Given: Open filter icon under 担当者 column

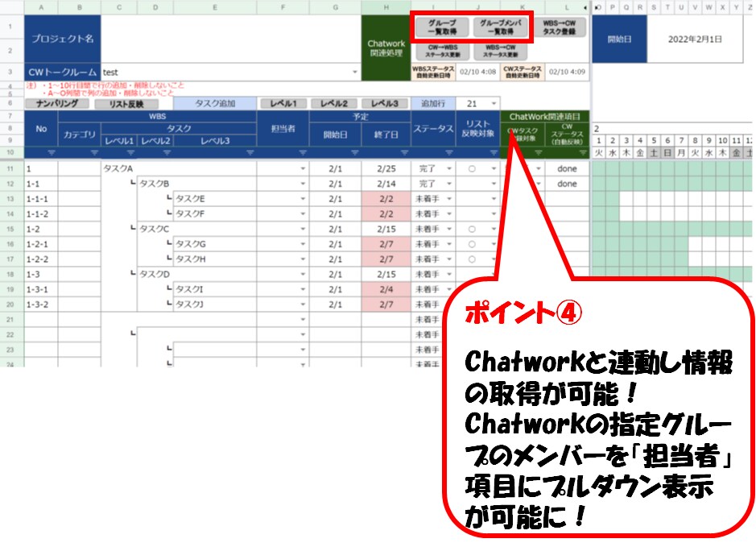Looking at the screenshot, I should [303, 153].
